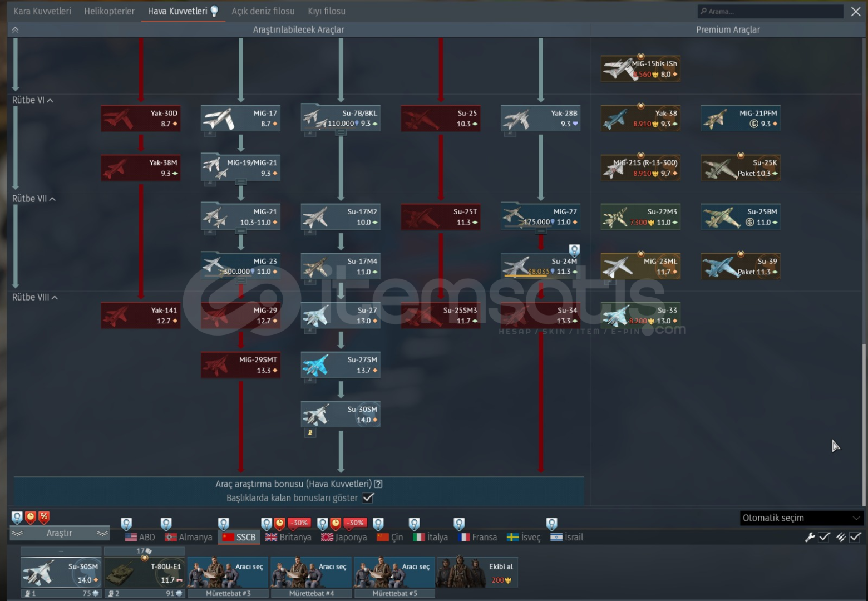Screen dimensions: 868x601
Task: Select the Su-25SM3 aircraft card
Action: click(441, 316)
